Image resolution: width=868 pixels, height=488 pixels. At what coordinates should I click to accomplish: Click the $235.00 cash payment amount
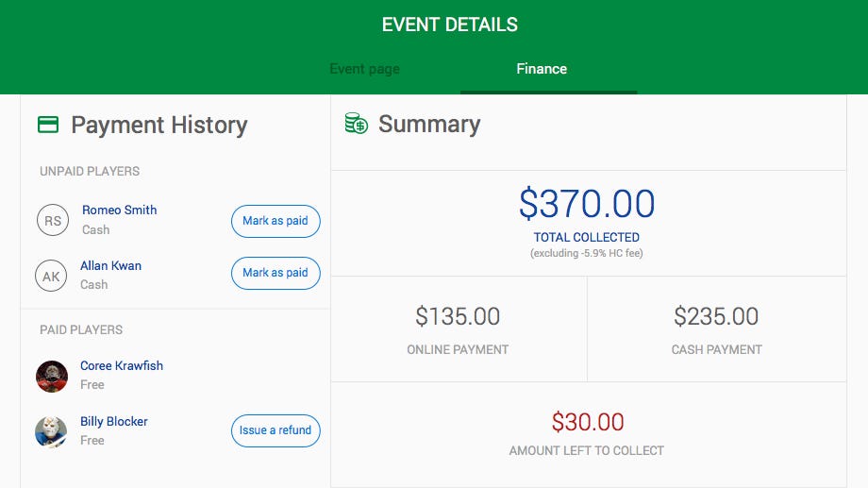[x=716, y=316]
